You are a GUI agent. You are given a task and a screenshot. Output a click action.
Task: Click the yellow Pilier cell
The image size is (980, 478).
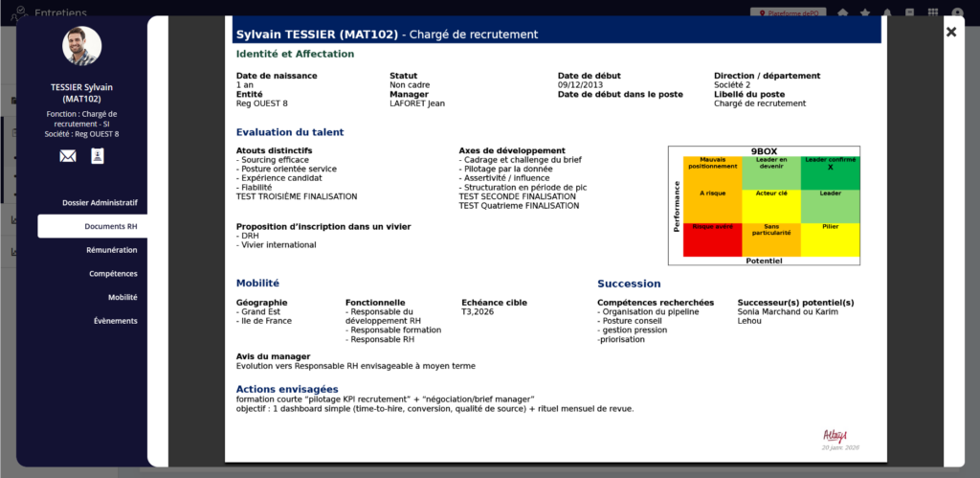coord(830,239)
